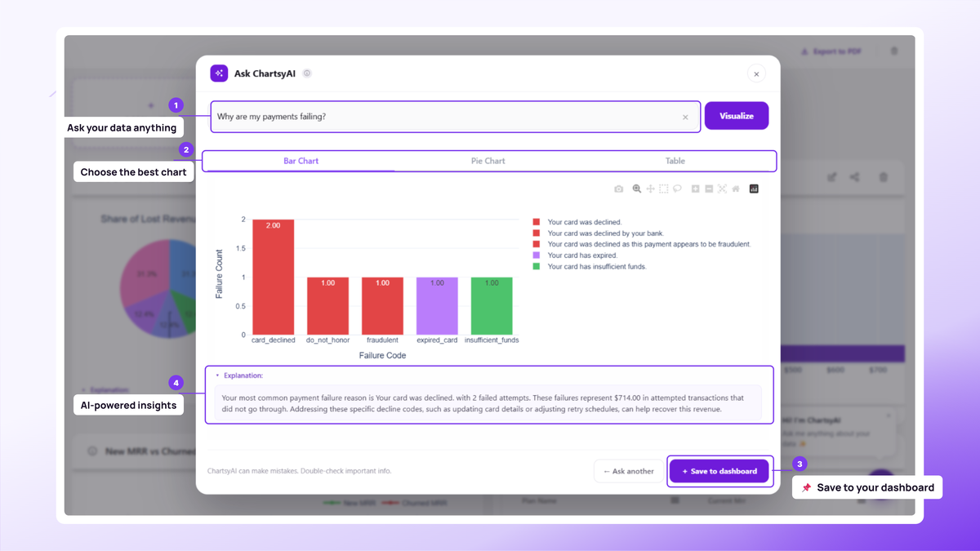The height and width of the screenshot is (551, 980).
Task: Clear the question with the x icon
Action: 685,118
